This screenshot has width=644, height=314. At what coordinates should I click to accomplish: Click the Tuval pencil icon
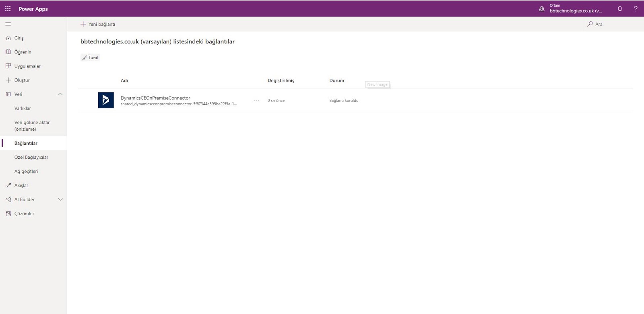(85, 57)
